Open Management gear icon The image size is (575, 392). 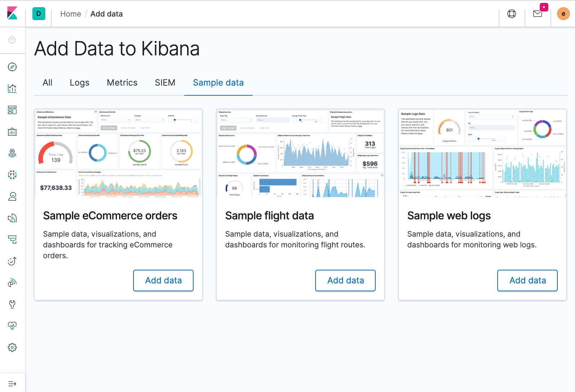(x=12, y=347)
